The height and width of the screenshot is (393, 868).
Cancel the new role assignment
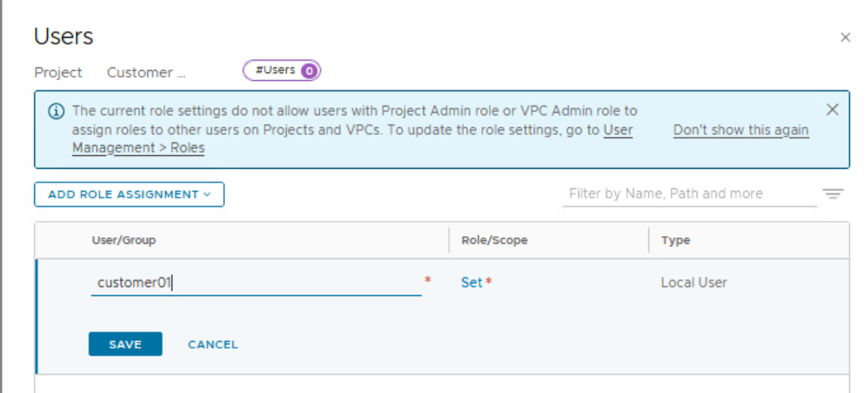point(213,344)
